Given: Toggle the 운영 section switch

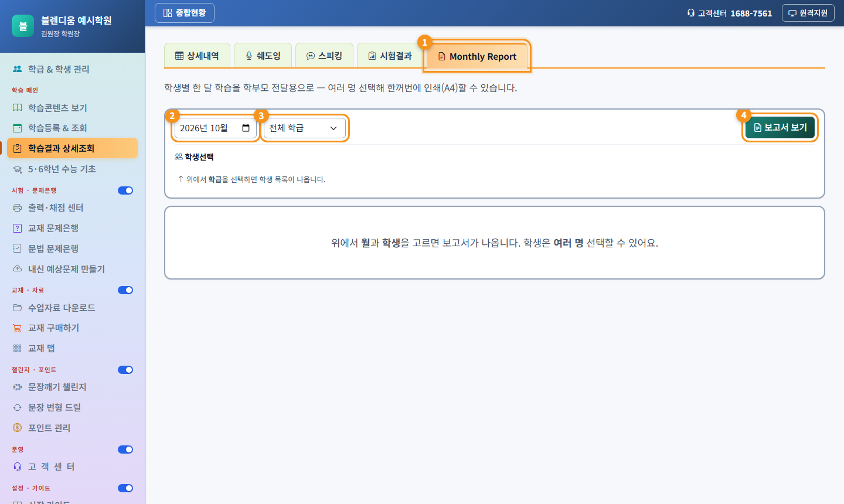Looking at the screenshot, I should pyautogui.click(x=125, y=449).
